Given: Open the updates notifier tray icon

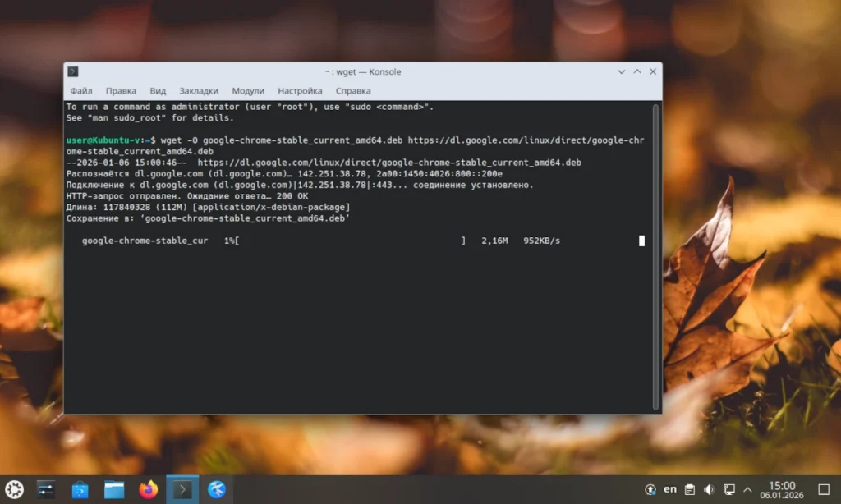Looking at the screenshot, I should click(650, 489).
